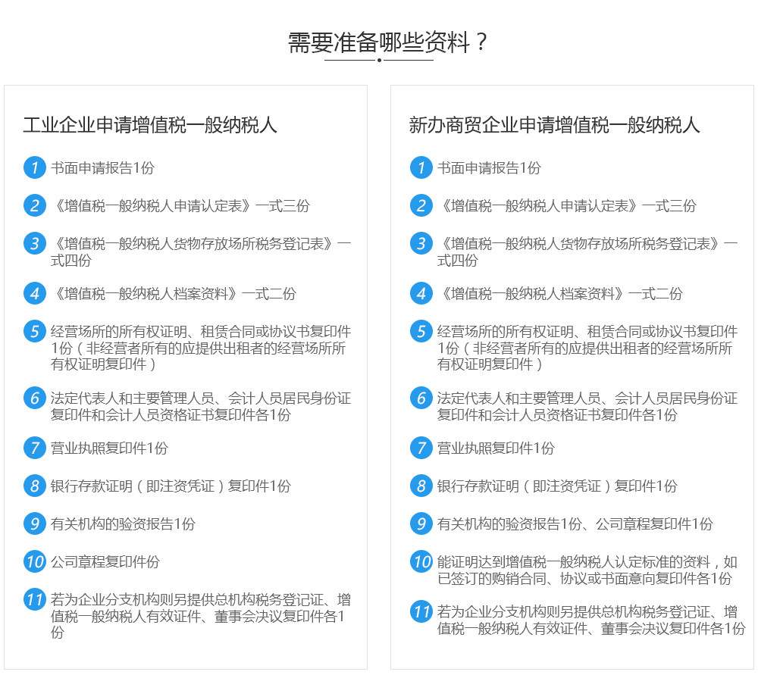Click number 11 badge in 工业企业 list
Screen dimensions: 758x700
35,599
